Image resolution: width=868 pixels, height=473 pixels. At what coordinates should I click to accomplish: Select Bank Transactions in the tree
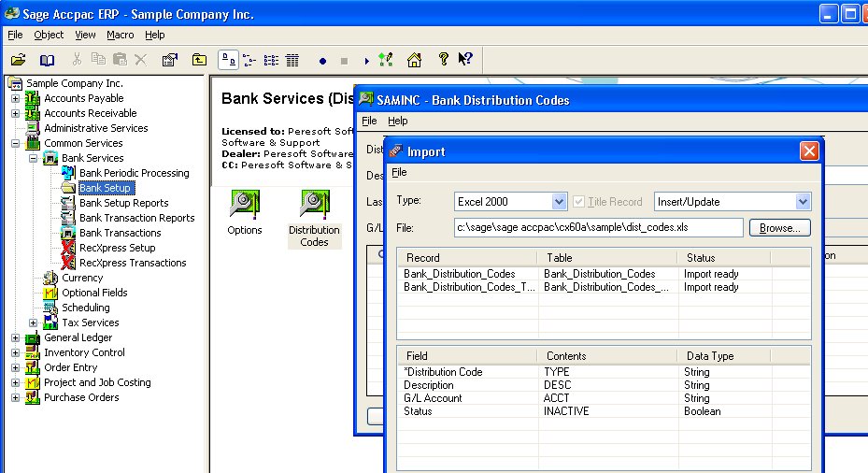click(120, 233)
